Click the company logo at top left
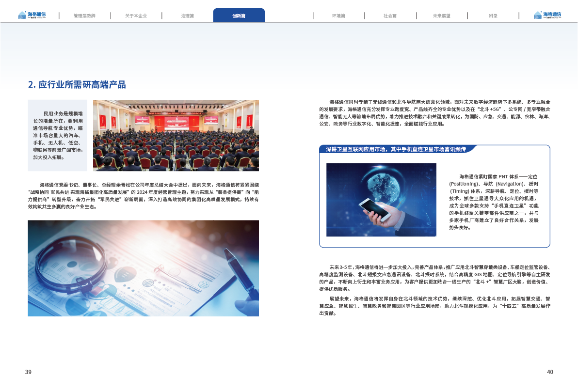The image size is (578, 392). (x=32, y=15)
